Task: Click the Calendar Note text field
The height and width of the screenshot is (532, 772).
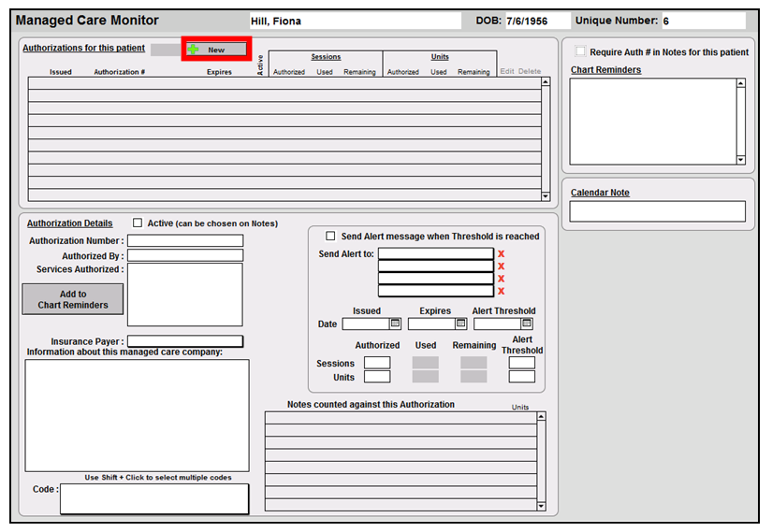Action: coord(657,212)
